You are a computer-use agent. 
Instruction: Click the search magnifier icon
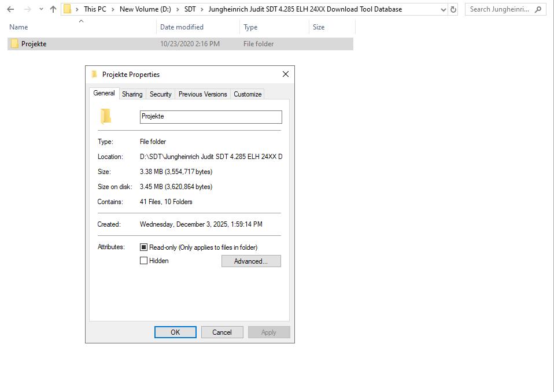click(538, 9)
